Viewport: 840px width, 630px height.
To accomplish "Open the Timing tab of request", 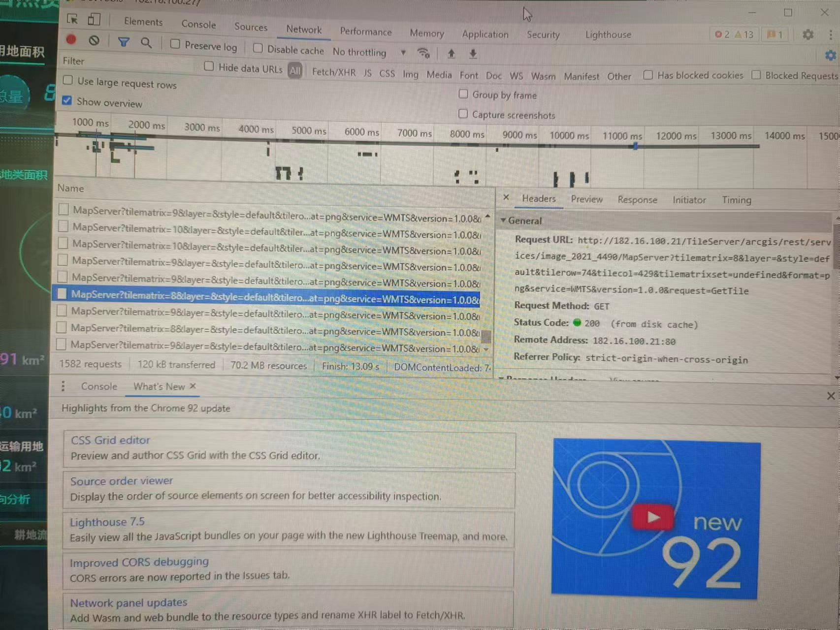I will click(x=736, y=200).
